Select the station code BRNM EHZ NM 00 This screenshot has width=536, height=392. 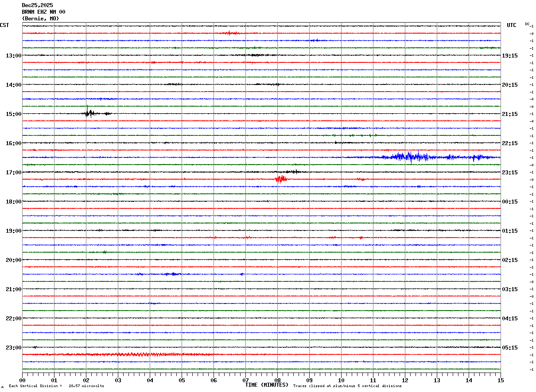pos(43,12)
